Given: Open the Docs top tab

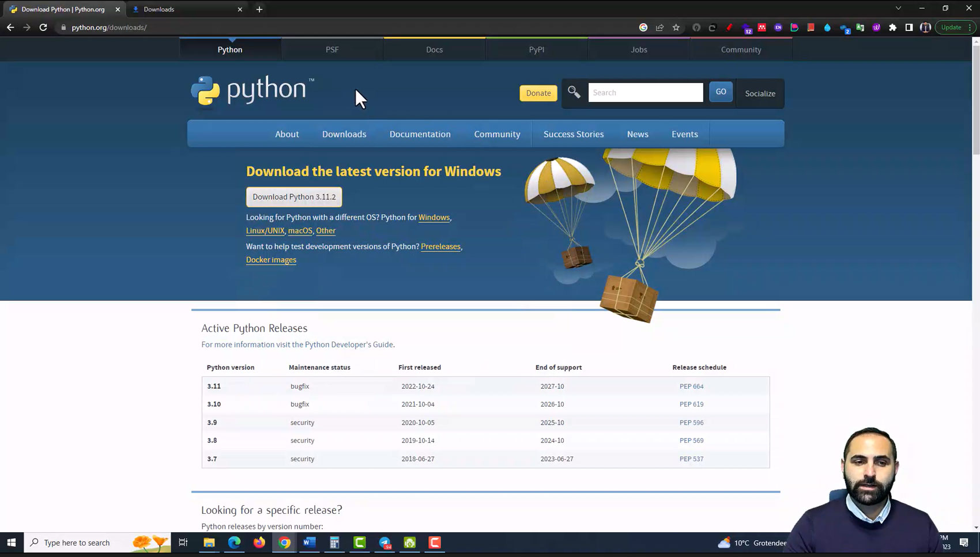Looking at the screenshot, I should click(435, 50).
